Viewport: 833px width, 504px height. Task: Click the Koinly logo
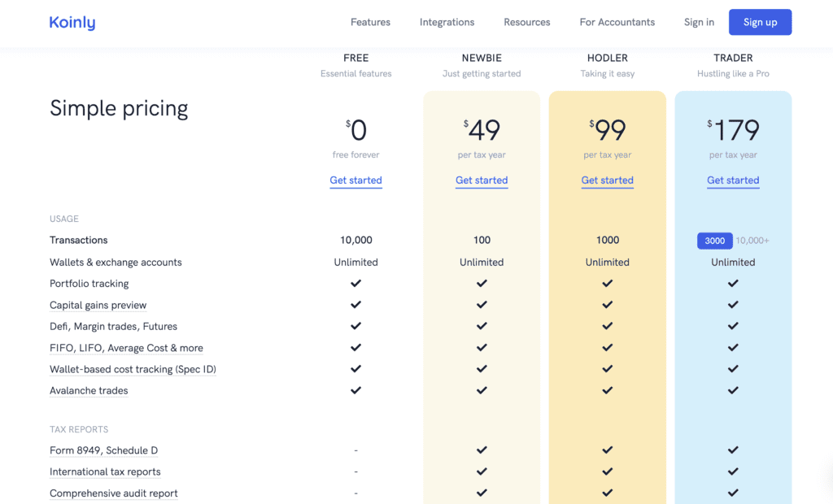[x=72, y=22]
